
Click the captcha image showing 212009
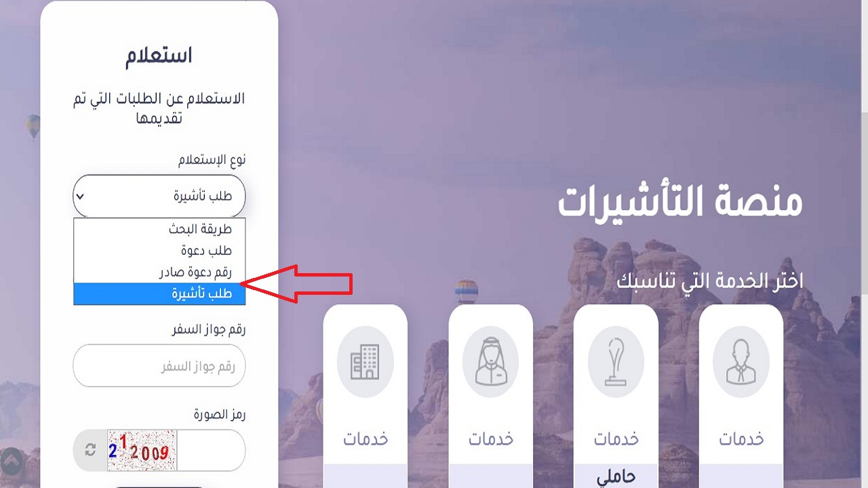[142, 450]
